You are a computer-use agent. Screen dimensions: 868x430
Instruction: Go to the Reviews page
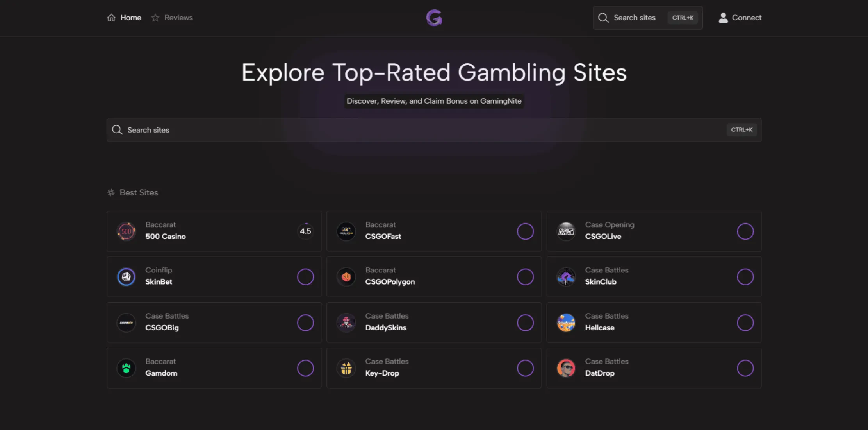172,18
